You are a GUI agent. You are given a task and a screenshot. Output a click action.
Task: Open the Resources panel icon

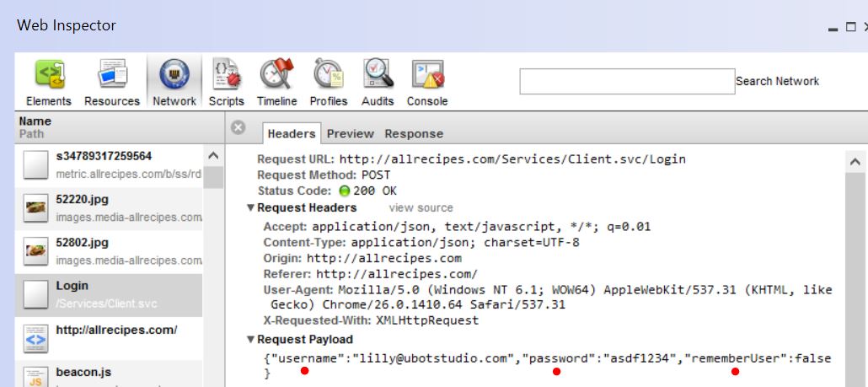(x=112, y=74)
